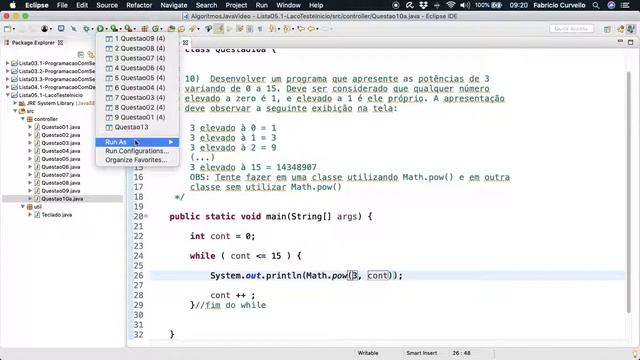The width and height of the screenshot is (640, 360).
Task: Toggle Mark Occurrences toolbar icon
Action: tap(219, 29)
